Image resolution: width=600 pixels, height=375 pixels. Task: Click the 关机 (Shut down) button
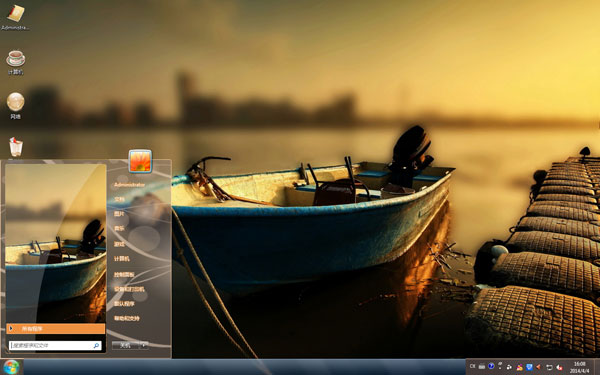coord(126,345)
